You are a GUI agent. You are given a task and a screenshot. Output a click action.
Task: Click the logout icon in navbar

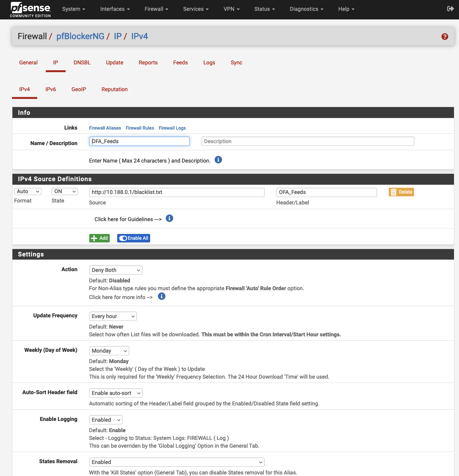tap(450, 9)
